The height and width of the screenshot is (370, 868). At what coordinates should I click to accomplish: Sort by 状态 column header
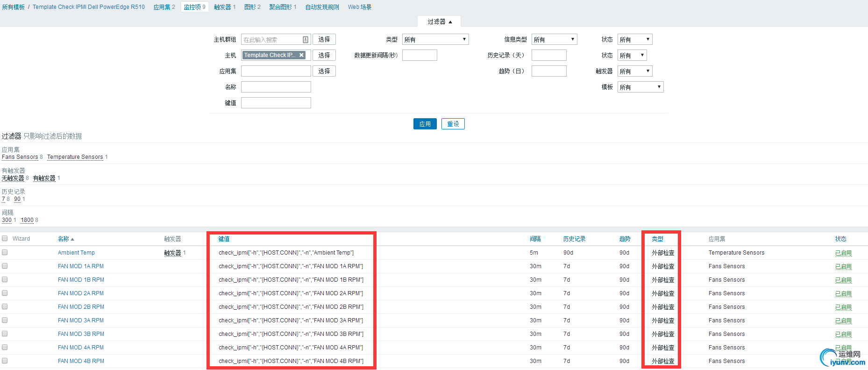coord(841,239)
